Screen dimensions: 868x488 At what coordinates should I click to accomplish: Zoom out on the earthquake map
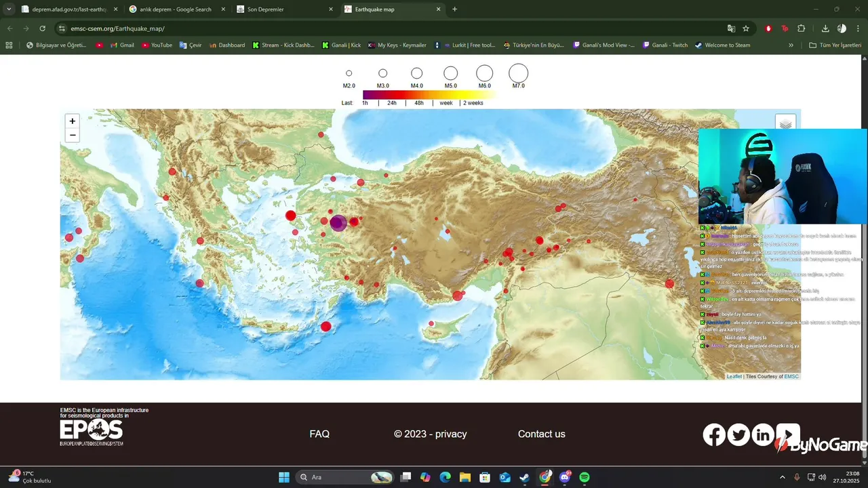[73, 135]
